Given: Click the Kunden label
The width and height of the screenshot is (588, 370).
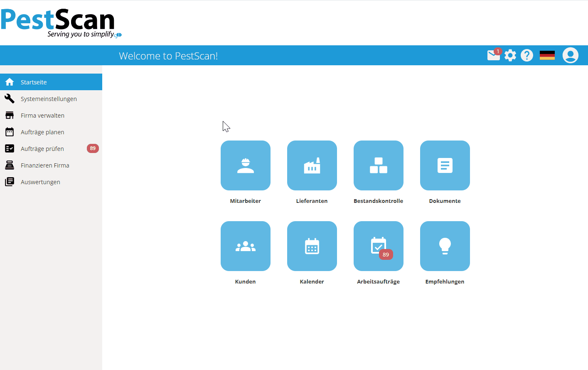Looking at the screenshot, I should coord(246,281).
